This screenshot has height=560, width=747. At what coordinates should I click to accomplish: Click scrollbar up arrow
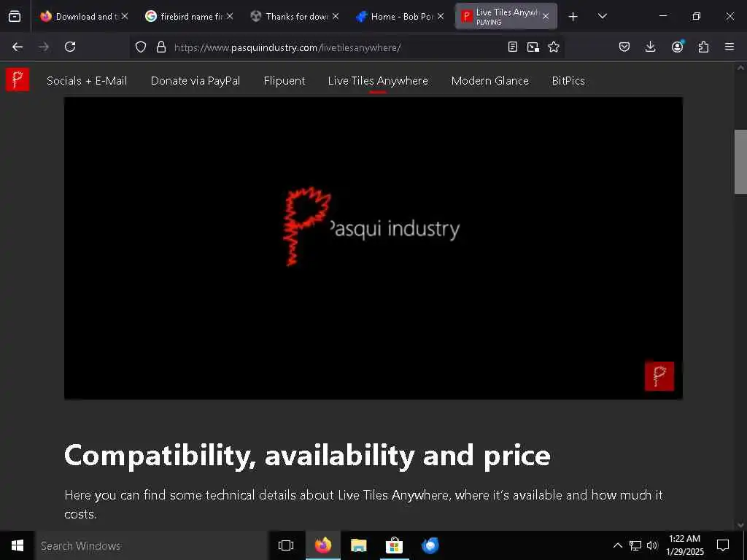tap(740, 68)
